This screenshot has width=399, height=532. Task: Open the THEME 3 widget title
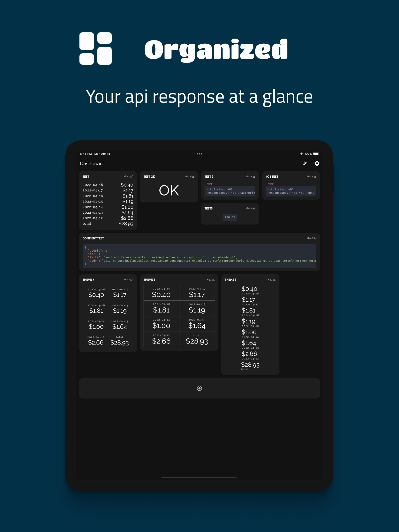(x=230, y=279)
